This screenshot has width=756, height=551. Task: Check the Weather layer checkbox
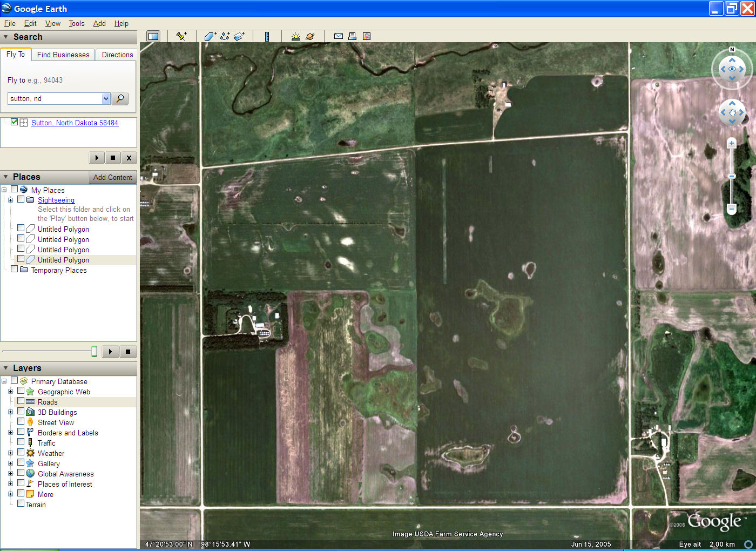[x=21, y=452]
